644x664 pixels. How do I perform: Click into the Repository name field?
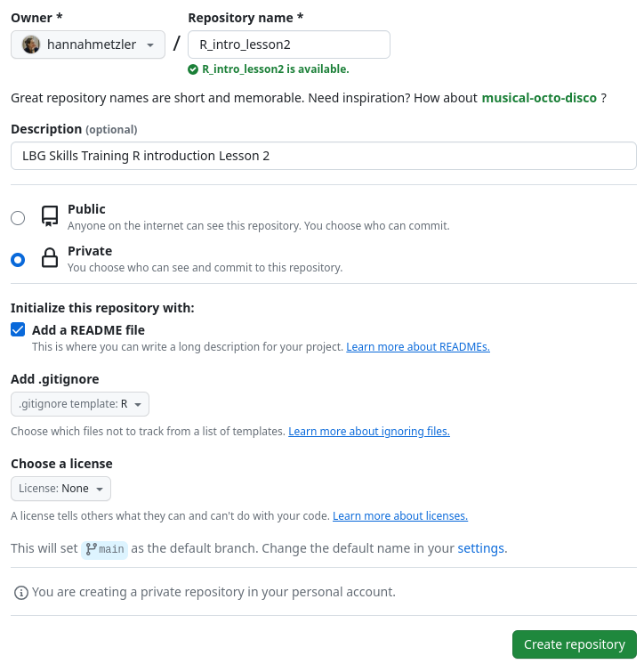[289, 45]
